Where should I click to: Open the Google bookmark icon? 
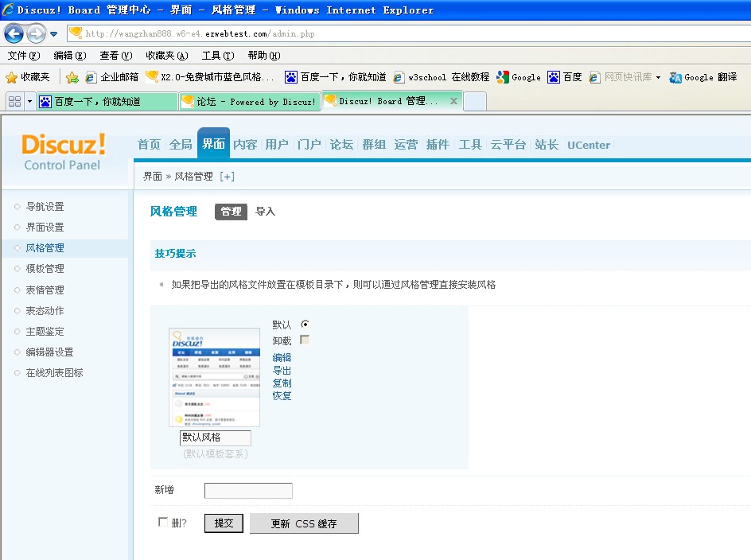[x=519, y=77]
